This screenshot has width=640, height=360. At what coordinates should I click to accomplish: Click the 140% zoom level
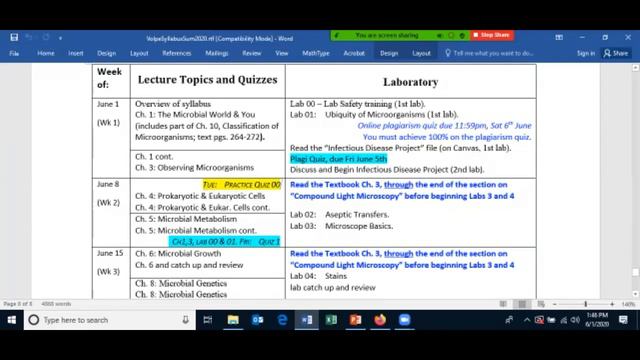[628, 304]
